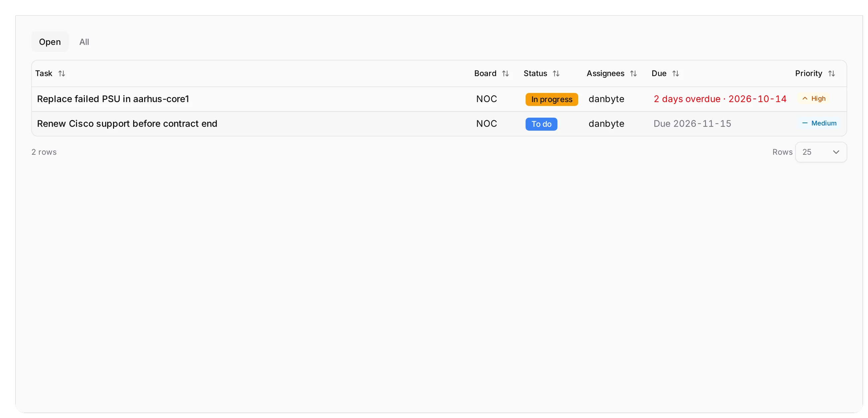Viewport: 868px width, 418px height.
Task: Click the Task column header label
Action: [x=44, y=73]
